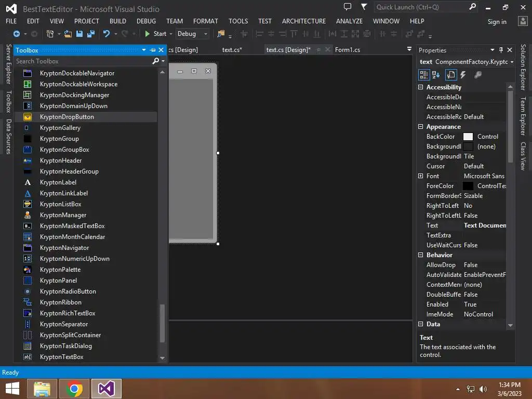Save the current file with disk icon

[x=79, y=34]
